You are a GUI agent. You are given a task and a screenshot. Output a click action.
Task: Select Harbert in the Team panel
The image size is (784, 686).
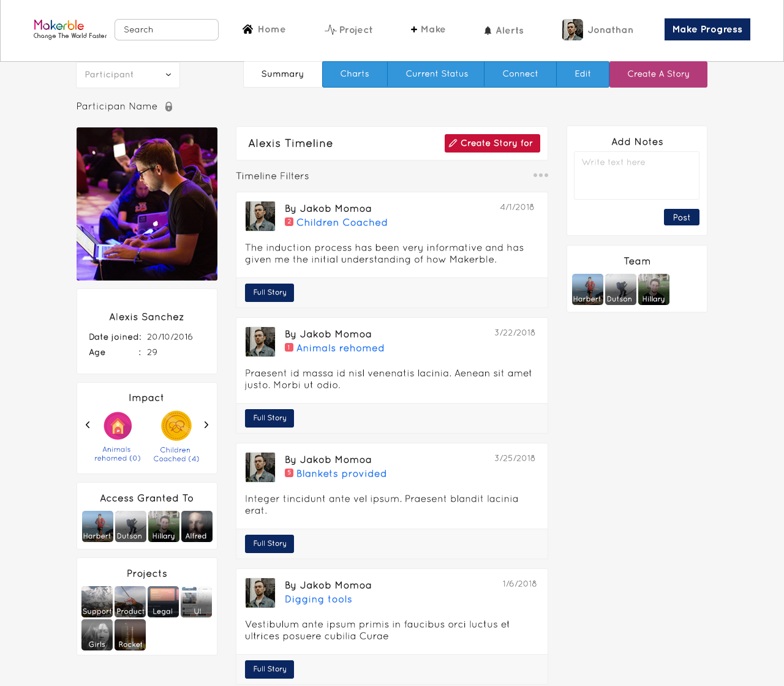coord(587,290)
